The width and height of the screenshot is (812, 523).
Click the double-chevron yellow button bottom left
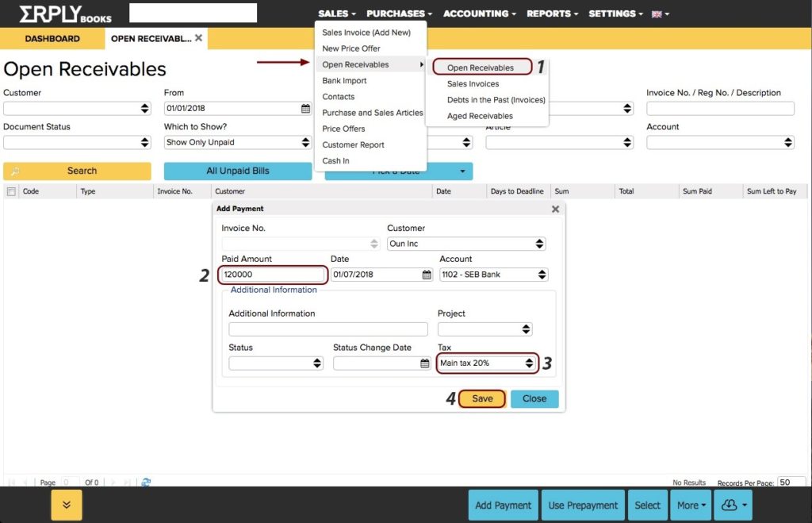point(66,505)
